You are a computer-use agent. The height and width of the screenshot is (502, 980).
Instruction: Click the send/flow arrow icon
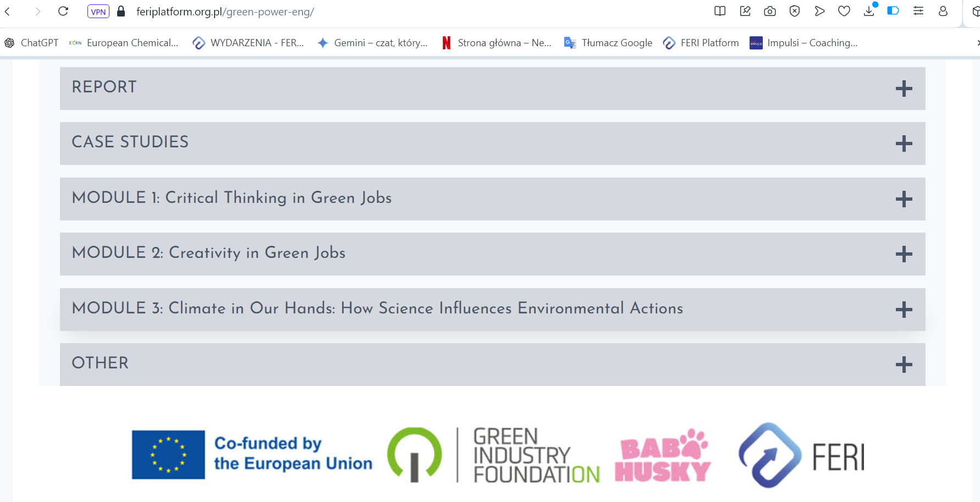tap(819, 12)
